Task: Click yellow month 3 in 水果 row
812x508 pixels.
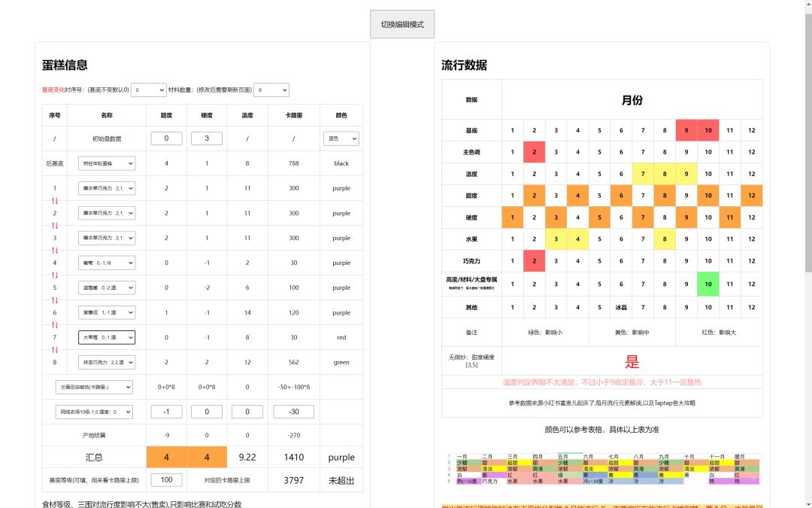Action: [556, 239]
